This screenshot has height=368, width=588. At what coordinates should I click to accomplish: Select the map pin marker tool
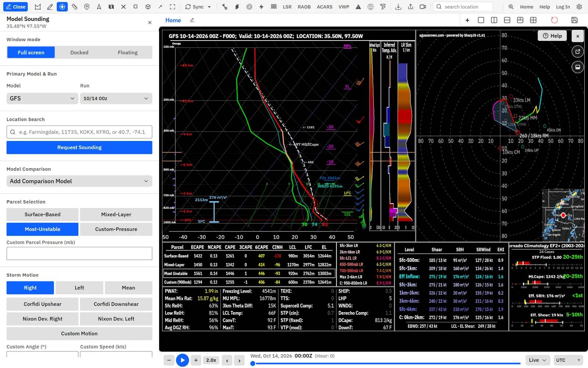87,7
